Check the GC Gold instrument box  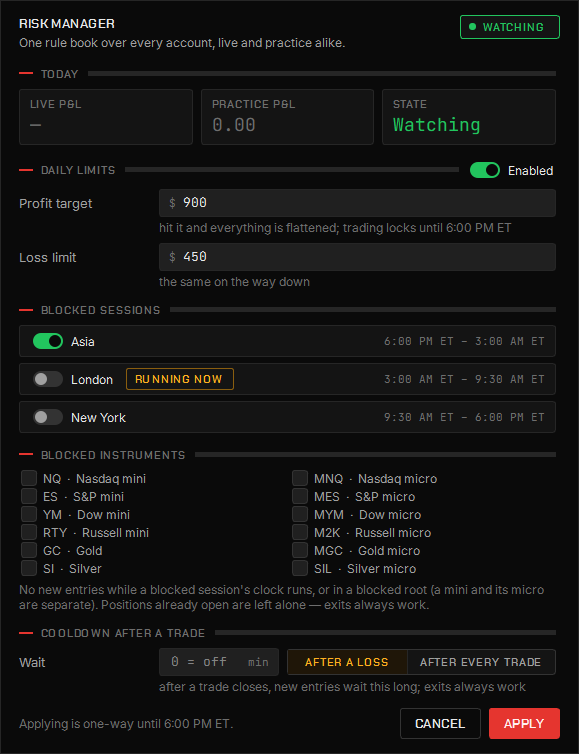(29, 550)
